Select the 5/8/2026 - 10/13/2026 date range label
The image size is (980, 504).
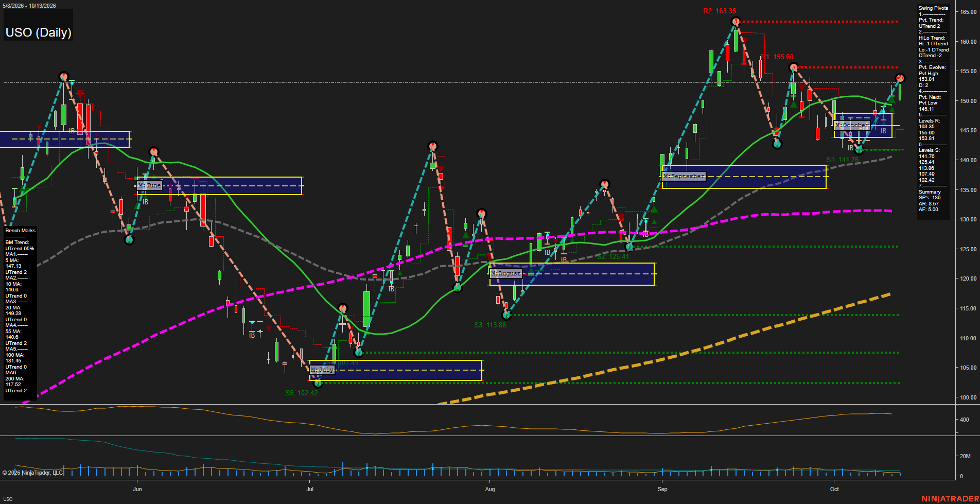click(29, 6)
